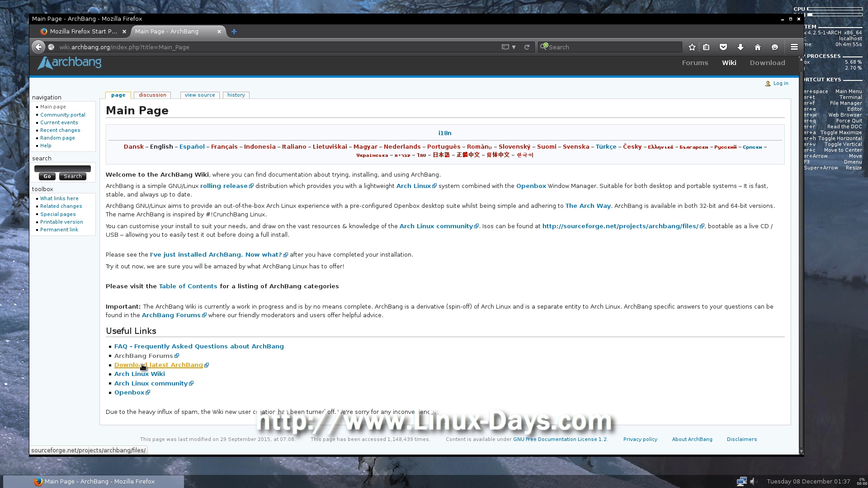Select the history page tab
This screenshot has width=868, height=488.
[x=236, y=95]
